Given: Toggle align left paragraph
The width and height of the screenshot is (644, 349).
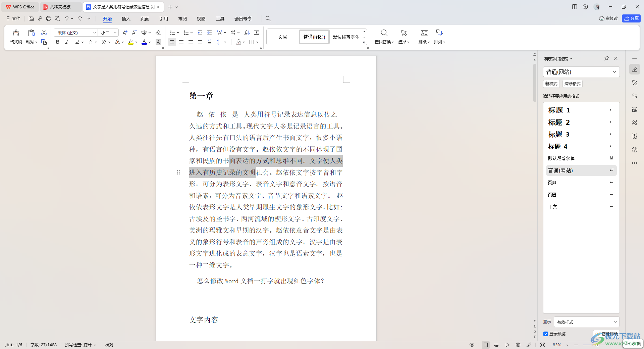Looking at the screenshot, I should click(172, 42).
